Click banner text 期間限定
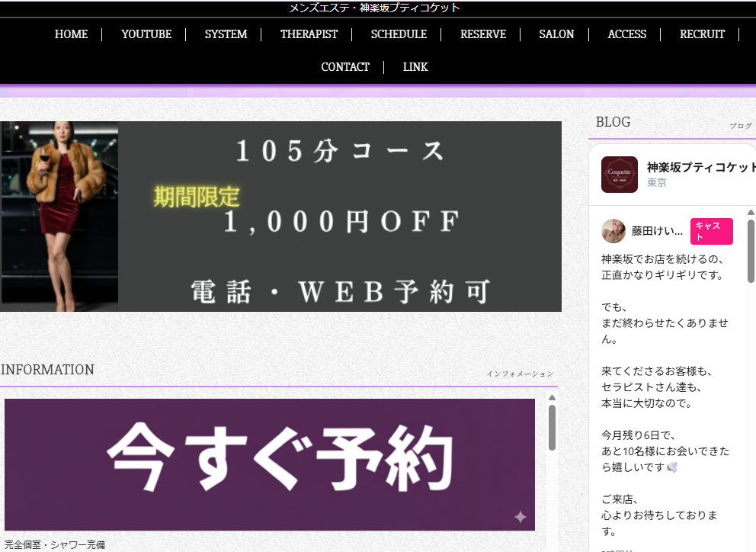756x552 pixels. coord(196,197)
